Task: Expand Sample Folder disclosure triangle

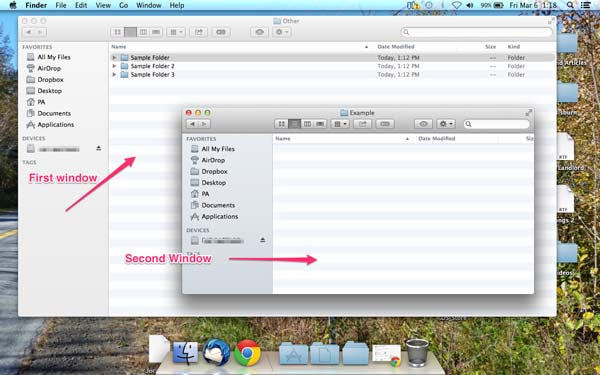Action: [x=114, y=57]
